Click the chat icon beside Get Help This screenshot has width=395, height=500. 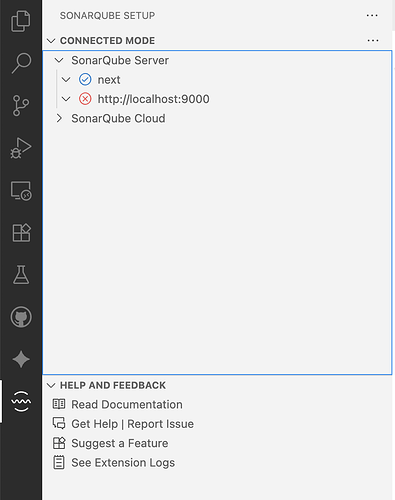pos(59,423)
